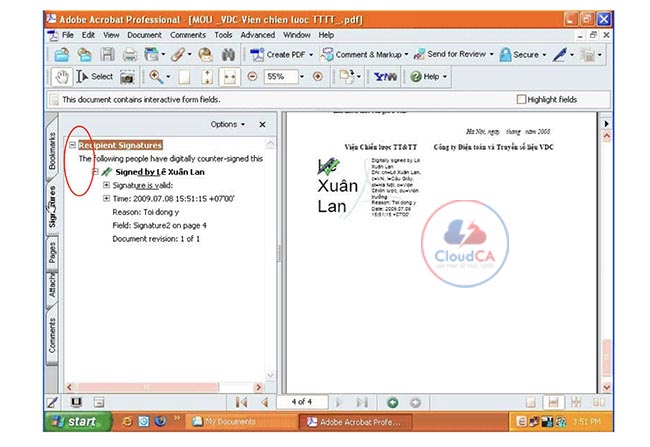Switch to the Comments side tab

click(52, 335)
